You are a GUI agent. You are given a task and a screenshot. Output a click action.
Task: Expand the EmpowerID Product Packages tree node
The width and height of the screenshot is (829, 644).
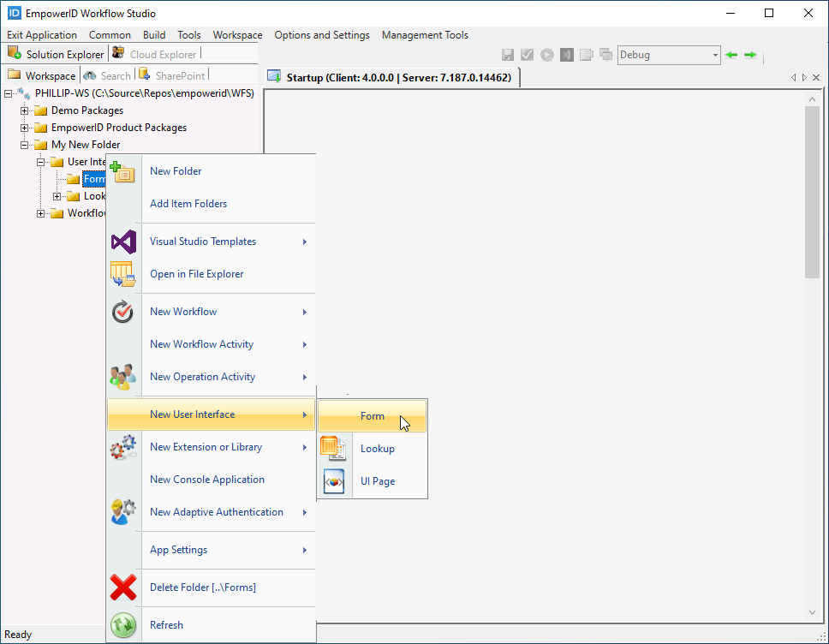25,127
